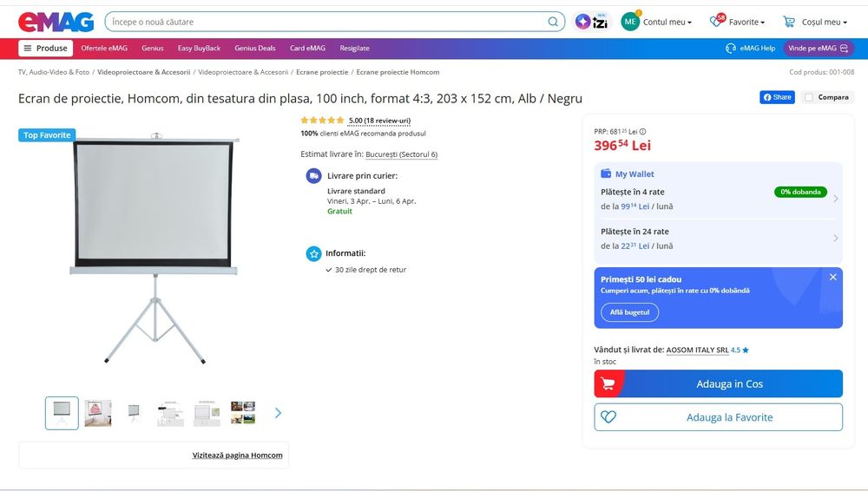Click the PRP info icon
This screenshot has height=491, width=868.
coord(642,132)
